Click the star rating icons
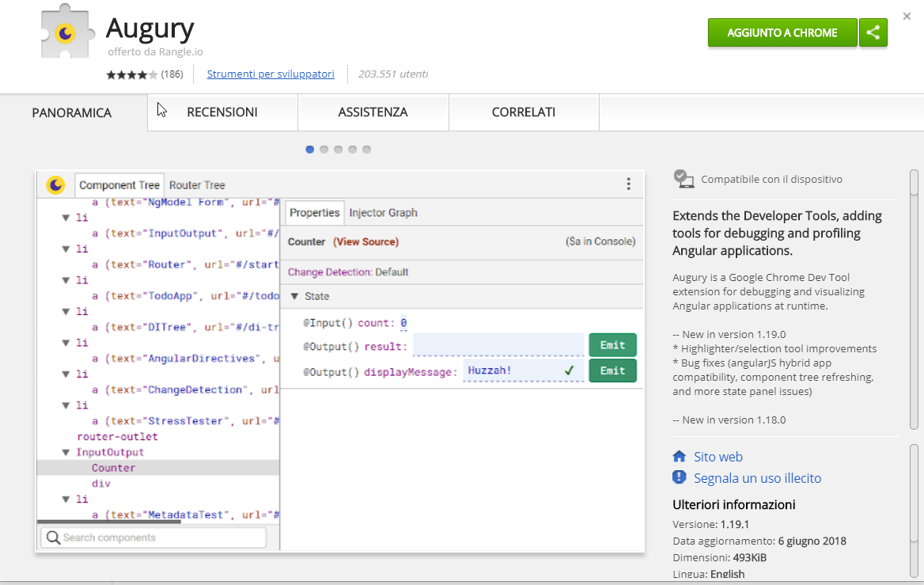Image resolution: width=924 pixels, height=585 pixels. click(x=131, y=74)
